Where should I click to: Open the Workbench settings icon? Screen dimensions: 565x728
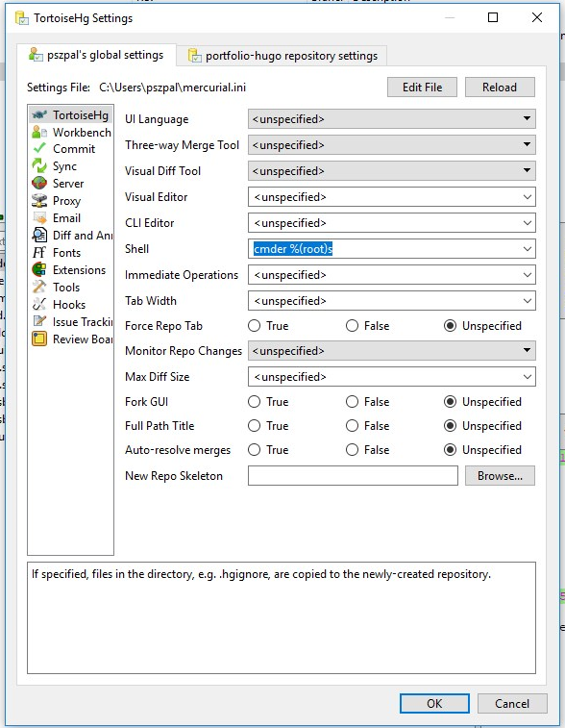pyautogui.click(x=39, y=133)
